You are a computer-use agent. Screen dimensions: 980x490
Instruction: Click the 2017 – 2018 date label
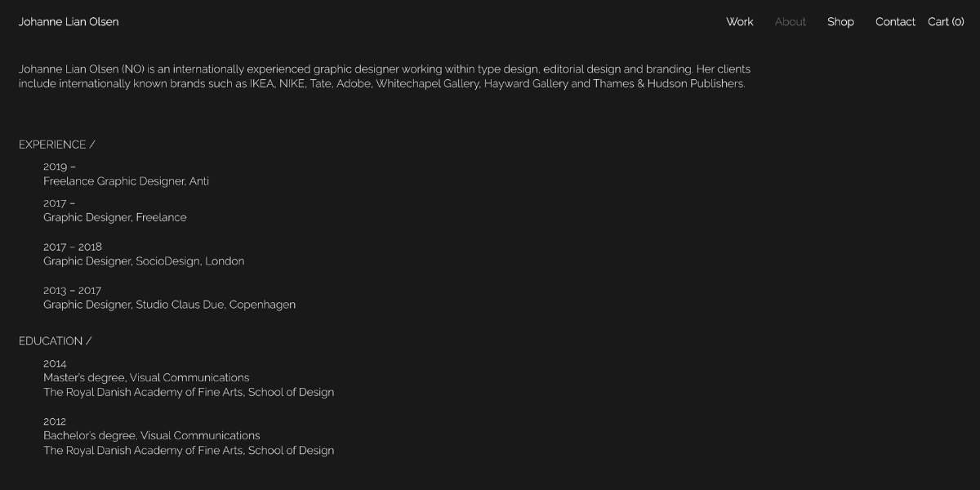(73, 247)
